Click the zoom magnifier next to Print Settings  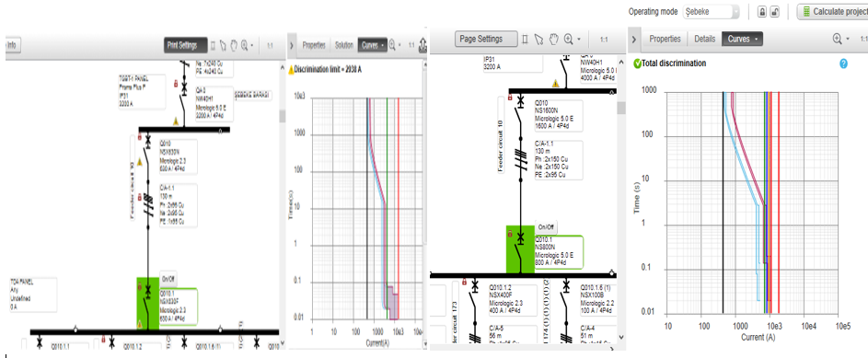coord(244,45)
